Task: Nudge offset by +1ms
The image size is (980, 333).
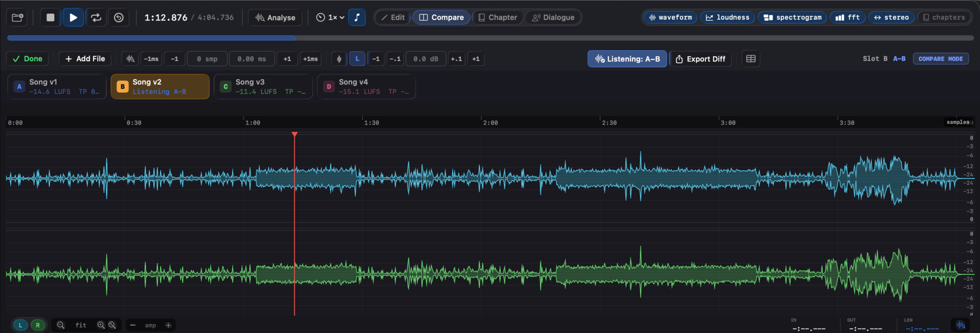Action: tap(310, 59)
